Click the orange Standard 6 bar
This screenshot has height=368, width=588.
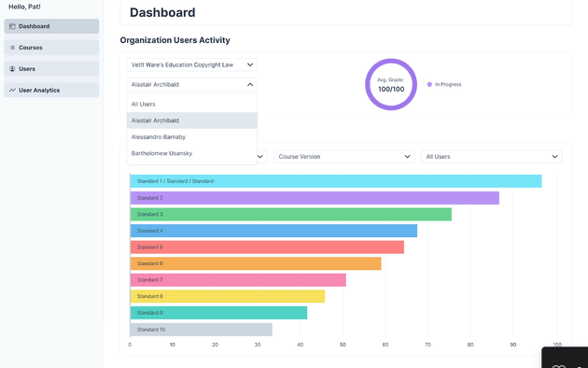(x=256, y=263)
